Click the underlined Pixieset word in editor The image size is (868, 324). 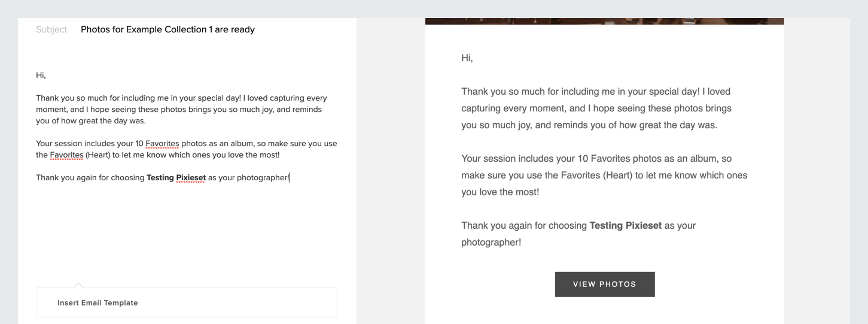pyautogui.click(x=191, y=178)
